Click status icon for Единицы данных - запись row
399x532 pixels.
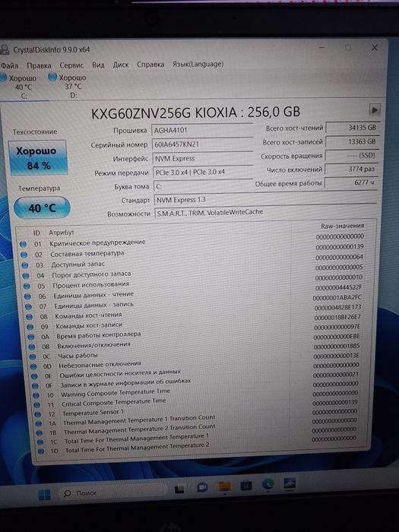coord(28,306)
